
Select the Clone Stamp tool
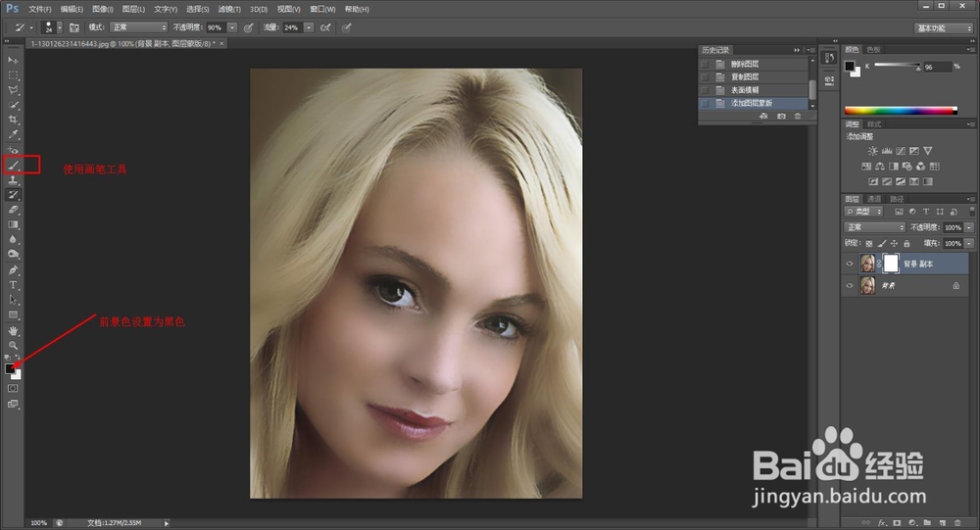pyautogui.click(x=13, y=180)
